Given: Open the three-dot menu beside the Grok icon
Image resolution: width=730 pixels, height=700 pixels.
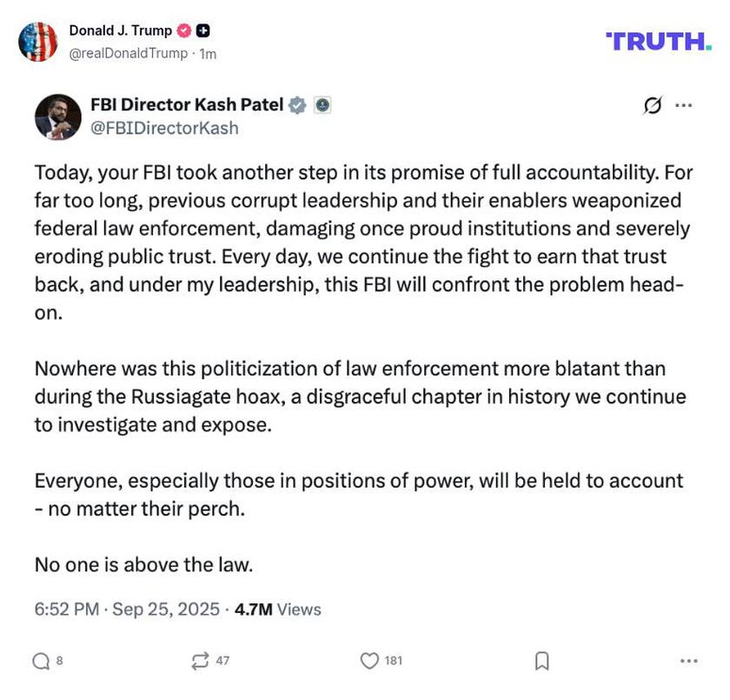Looking at the screenshot, I should pyautogui.click(x=684, y=106).
